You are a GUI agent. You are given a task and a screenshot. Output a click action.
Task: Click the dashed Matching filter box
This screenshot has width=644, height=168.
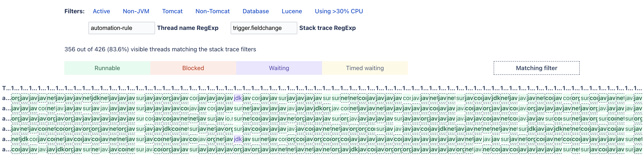click(536, 68)
